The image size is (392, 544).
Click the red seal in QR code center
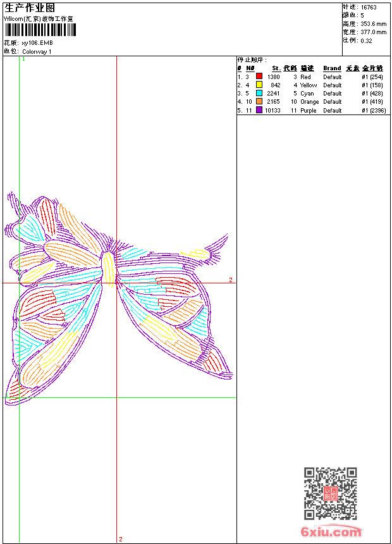(331, 493)
